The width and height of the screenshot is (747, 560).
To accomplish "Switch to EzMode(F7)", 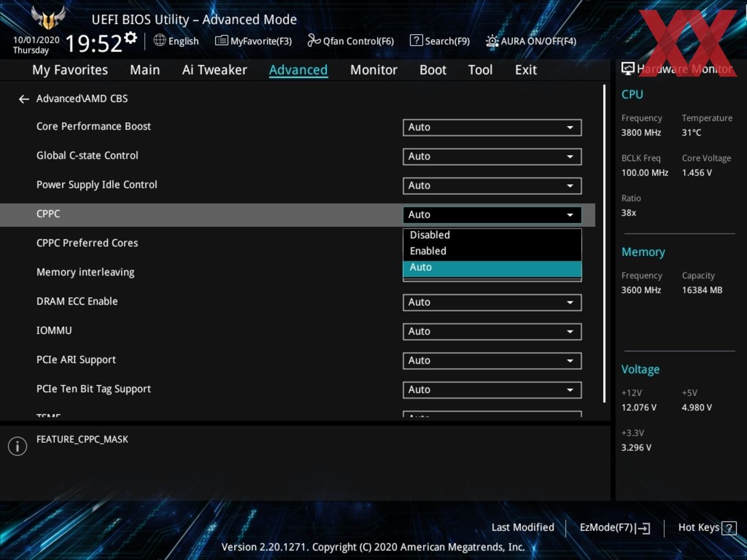I will point(615,528).
